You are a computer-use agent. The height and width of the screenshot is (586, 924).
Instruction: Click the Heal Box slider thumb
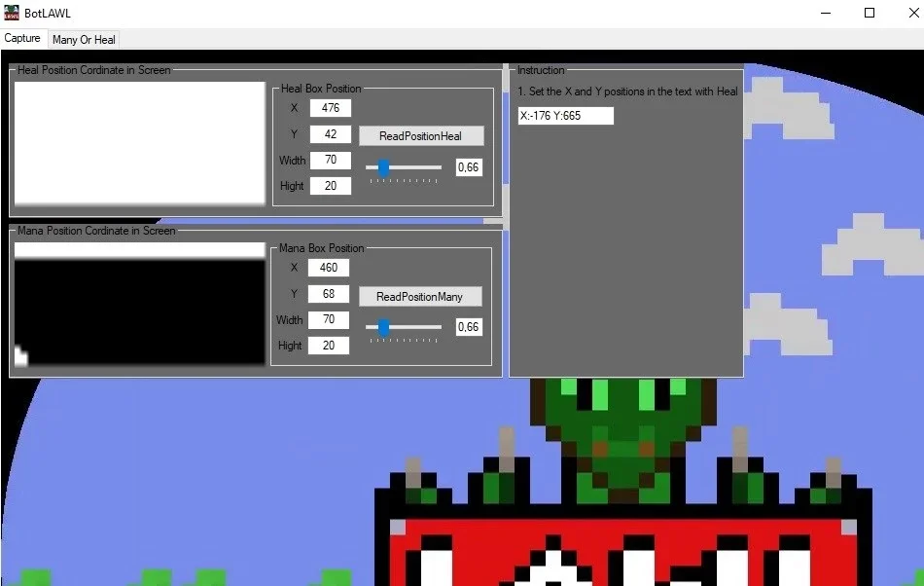pos(383,168)
